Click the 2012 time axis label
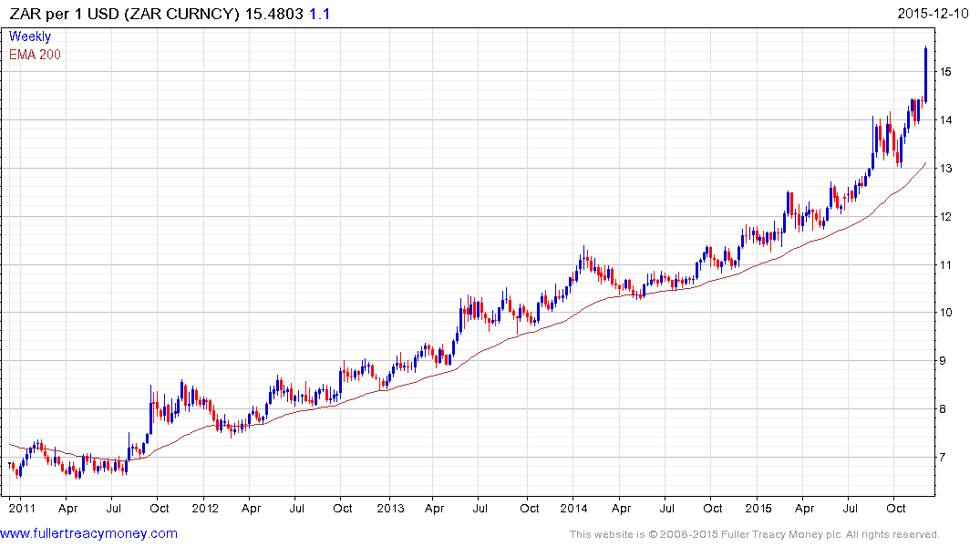This screenshot has width=980, height=547. (205, 508)
